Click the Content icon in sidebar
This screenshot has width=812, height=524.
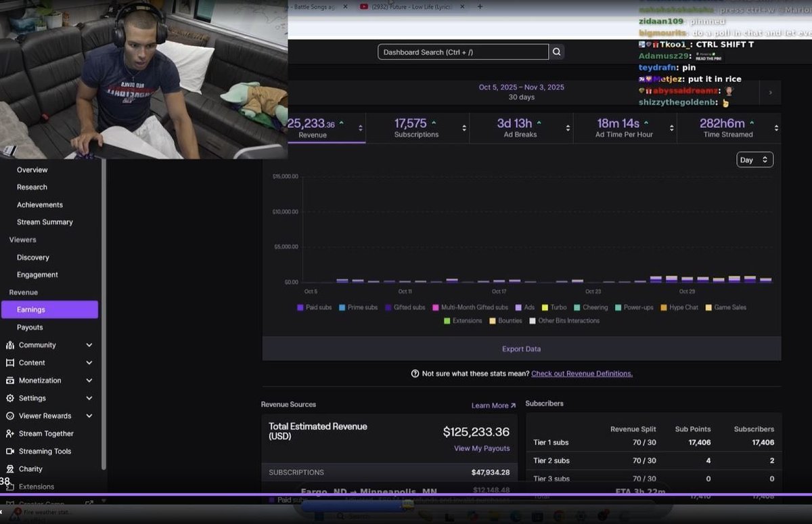click(x=10, y=363)
